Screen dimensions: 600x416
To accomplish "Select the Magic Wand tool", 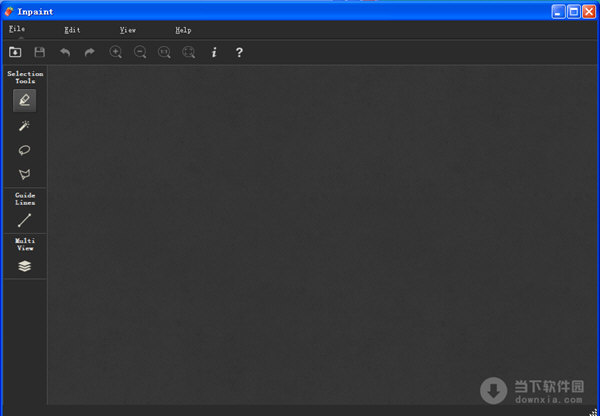I will pos(24,126).
